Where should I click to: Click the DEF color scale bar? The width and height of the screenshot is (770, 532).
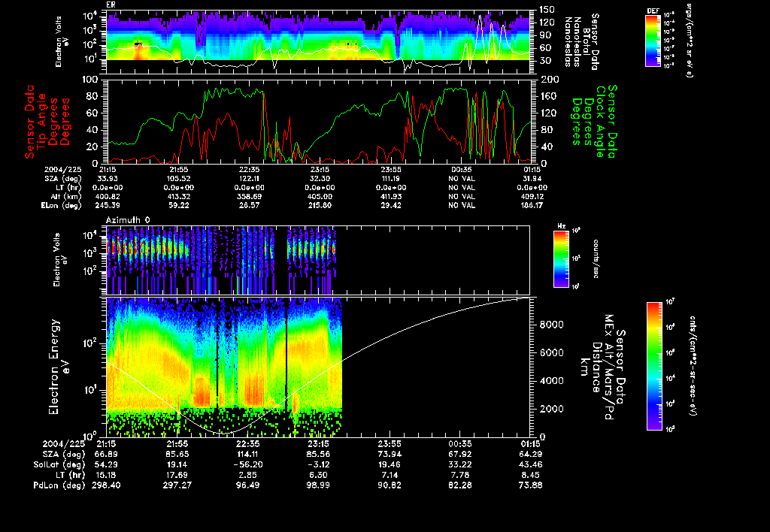pyautogui.click(x=653, y=41)
